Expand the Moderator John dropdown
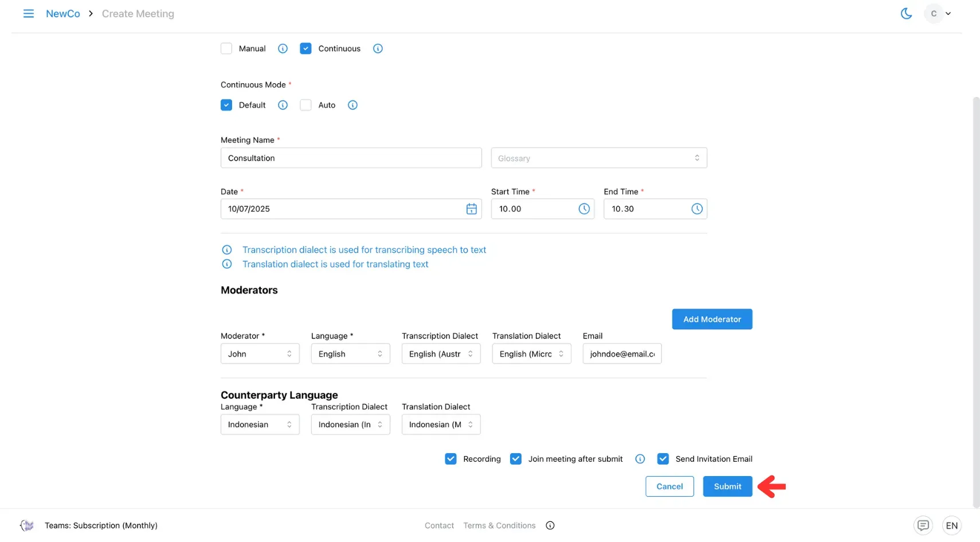The width and height of the screenshot is (980, 542). [x=260, y=354]
